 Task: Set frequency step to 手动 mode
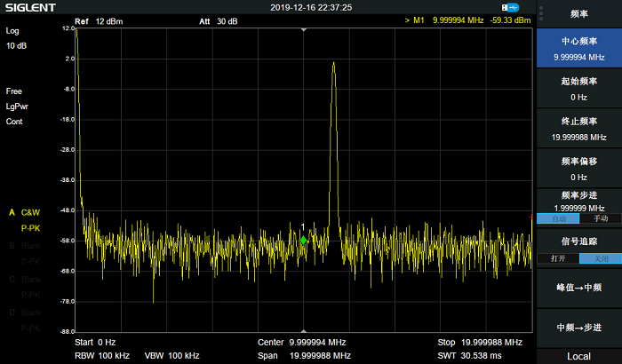(x=601, y=218)
